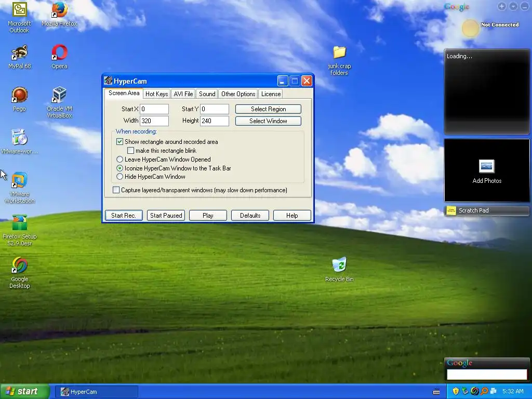Click the Help button in HyperCam

[x=292, y=216]
